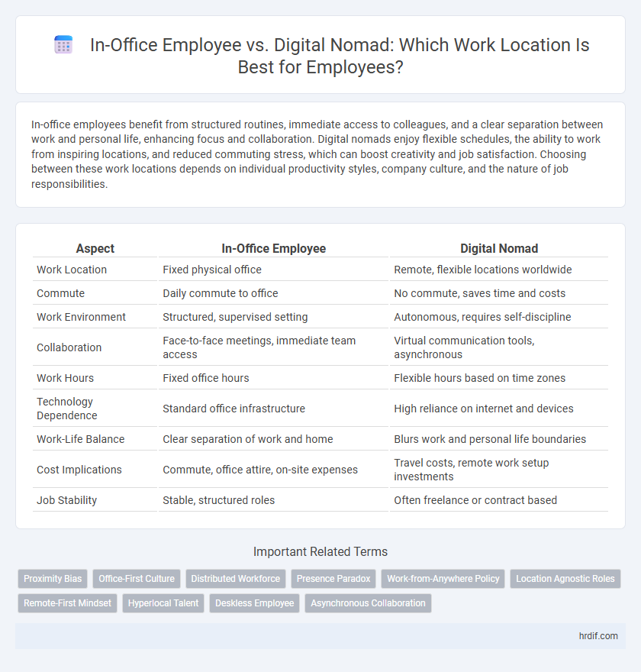Open the Proximity Bias tag
The image size is (641, 672).
tap(53, 579)
